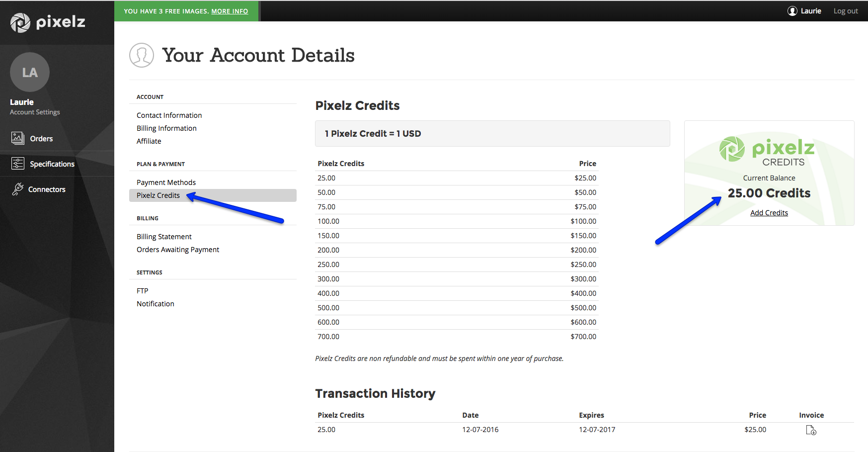
Task: Open MORE INFO about free images
Action: pyautogui.click(x=230, y=11)
